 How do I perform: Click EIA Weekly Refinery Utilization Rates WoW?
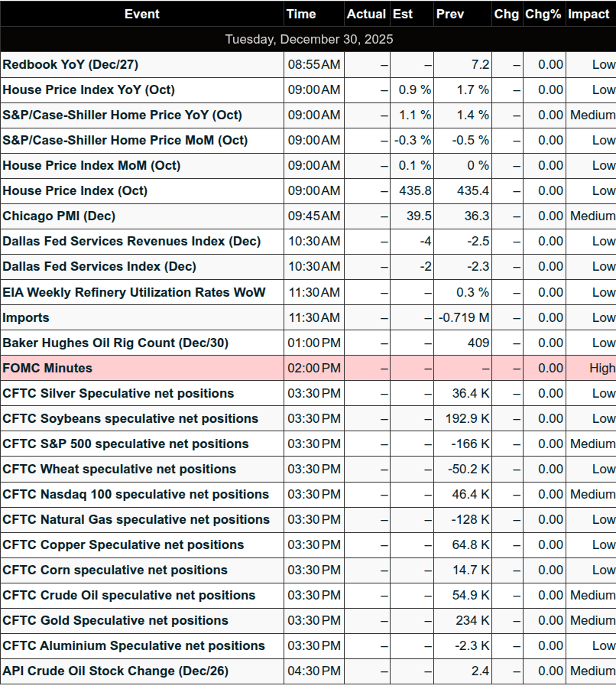pyautogui.click(x=135, y=292)
